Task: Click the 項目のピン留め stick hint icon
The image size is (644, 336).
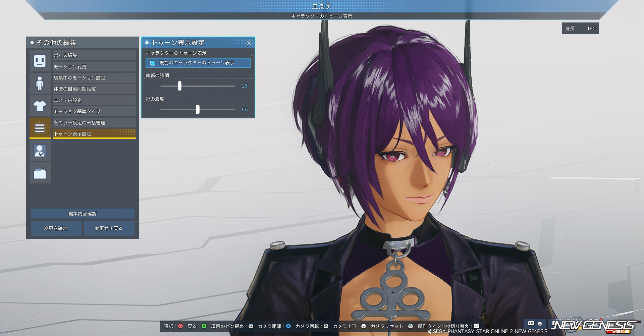Action: (251, 326)
